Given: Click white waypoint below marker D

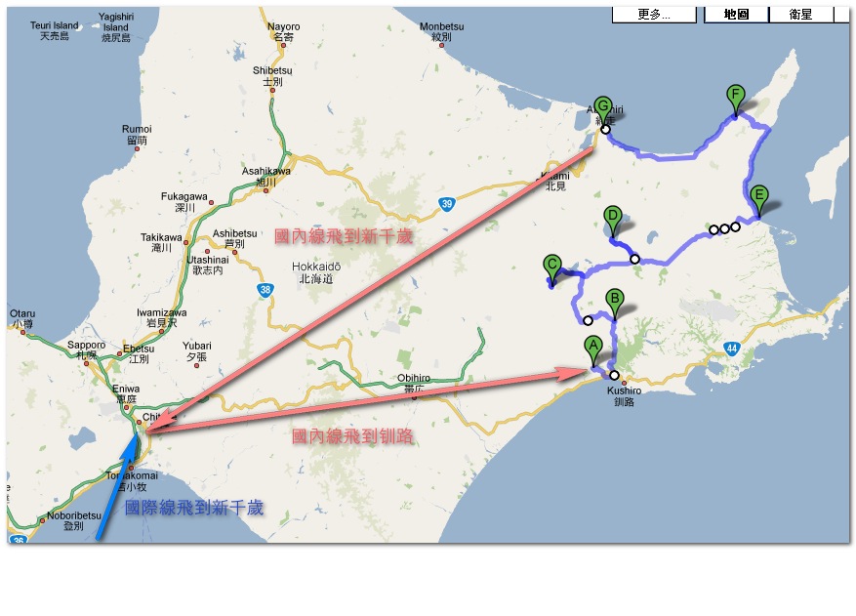Looking at the screenshot, I should pyautogui.click(x=634, y=259).
